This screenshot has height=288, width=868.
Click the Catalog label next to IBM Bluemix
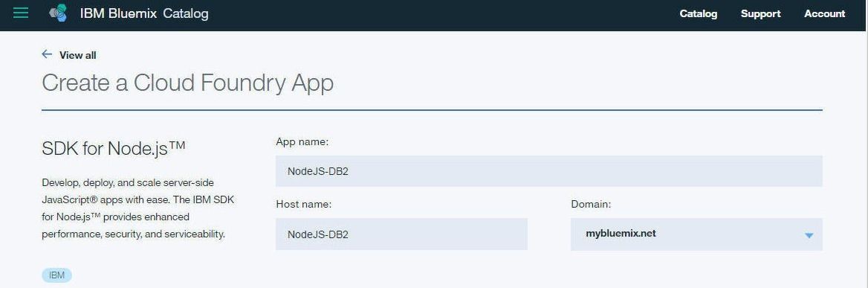(186, 13)
